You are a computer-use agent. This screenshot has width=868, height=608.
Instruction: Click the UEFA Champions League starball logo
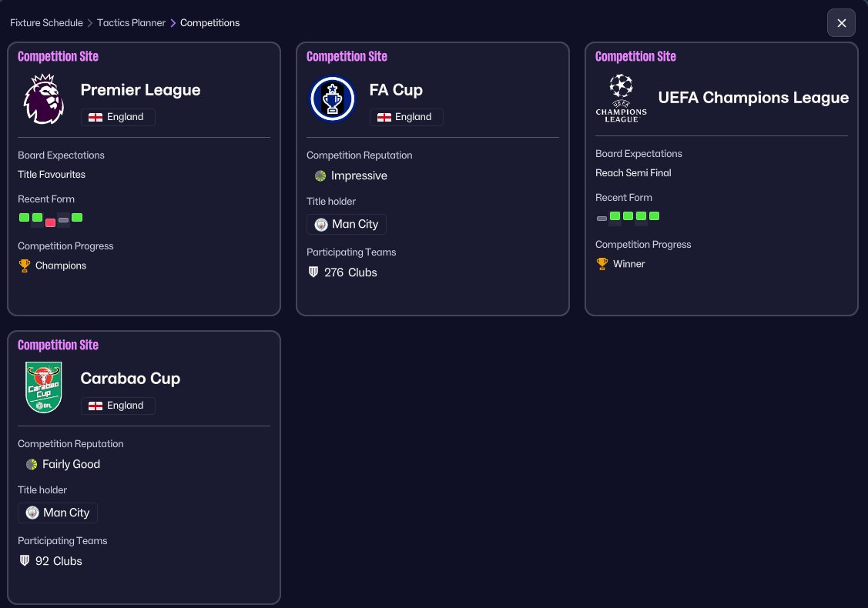coord(621,98)
